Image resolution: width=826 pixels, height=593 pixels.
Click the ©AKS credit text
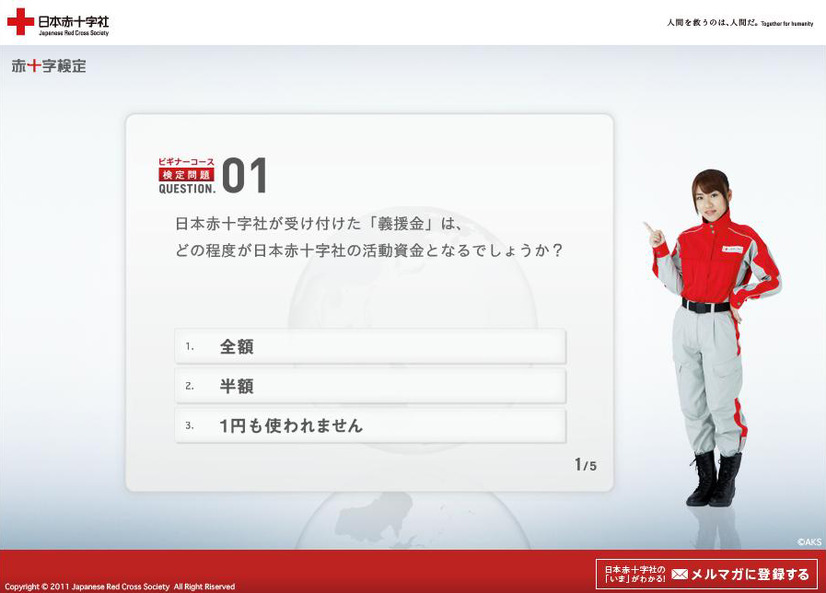pos(809,541)
